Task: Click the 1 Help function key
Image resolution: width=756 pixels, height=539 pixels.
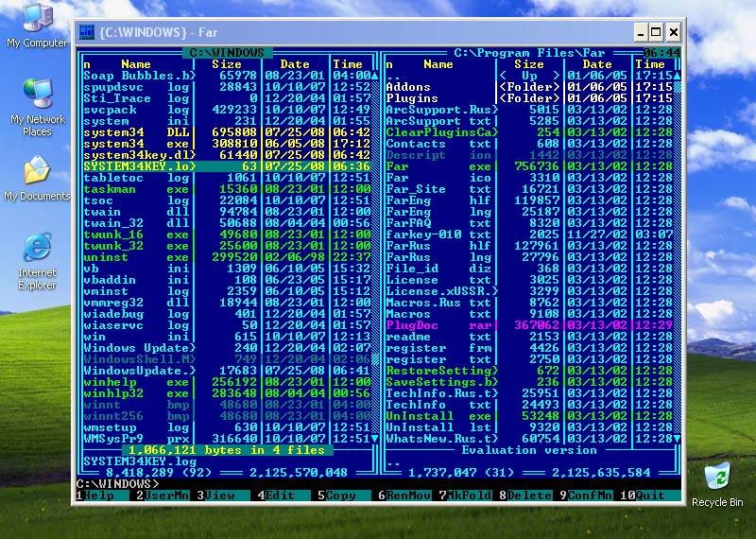Action: click(x=103, y=496)
